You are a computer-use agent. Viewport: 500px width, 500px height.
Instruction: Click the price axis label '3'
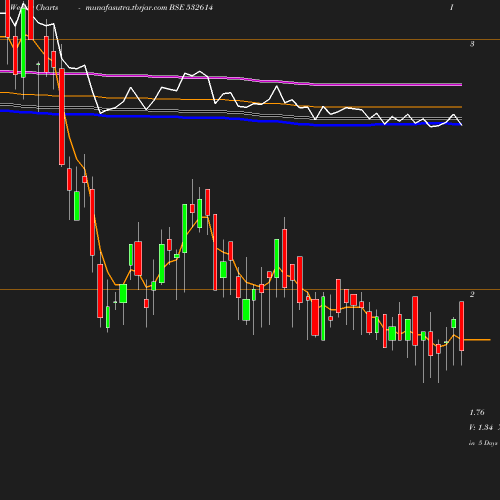click(472, 44)
